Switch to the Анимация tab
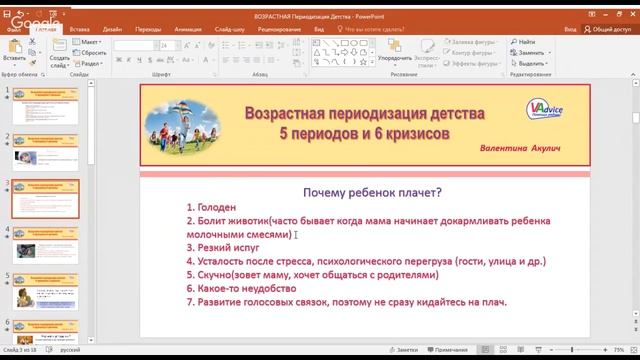Image resolution: width=640 pixels, height=360 pixels. coord(188,29)
